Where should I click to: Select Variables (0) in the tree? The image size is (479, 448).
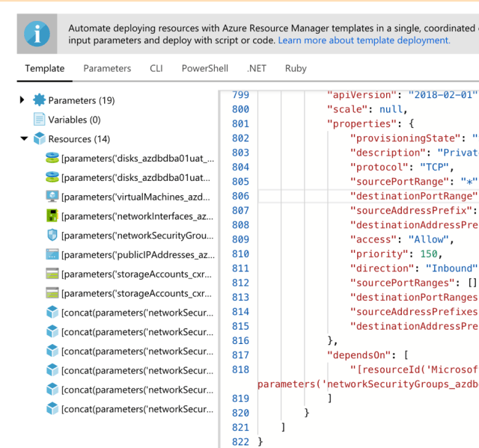pyautogui.click(x=74, y=120)
